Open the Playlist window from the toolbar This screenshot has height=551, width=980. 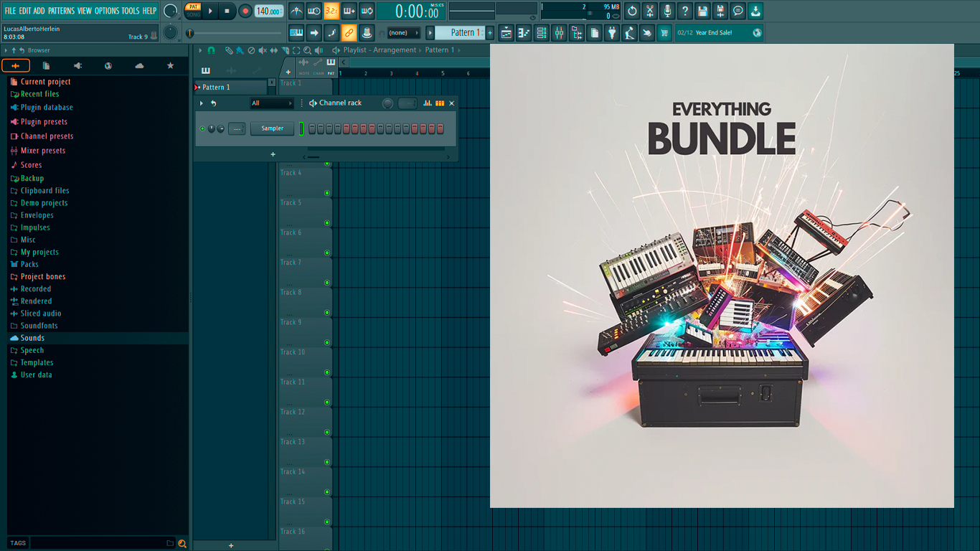coord(507,33)
